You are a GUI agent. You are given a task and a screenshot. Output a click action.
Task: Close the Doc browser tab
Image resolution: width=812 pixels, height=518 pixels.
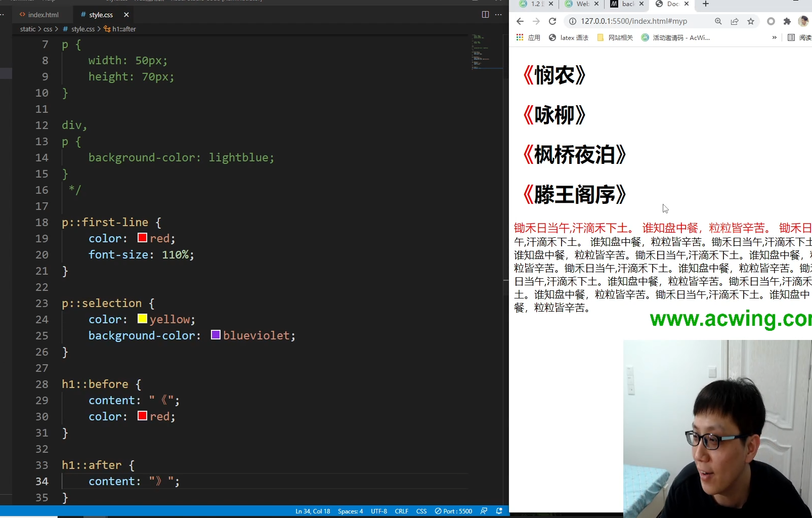(687, 4)
